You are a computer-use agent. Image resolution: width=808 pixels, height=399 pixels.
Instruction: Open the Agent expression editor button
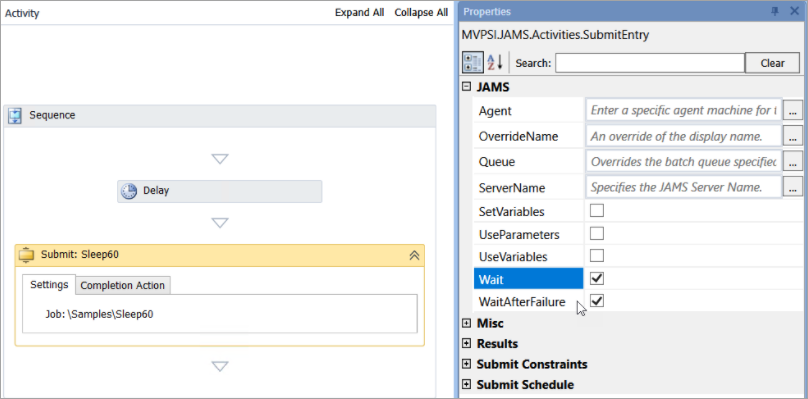(x=793, y=110)
